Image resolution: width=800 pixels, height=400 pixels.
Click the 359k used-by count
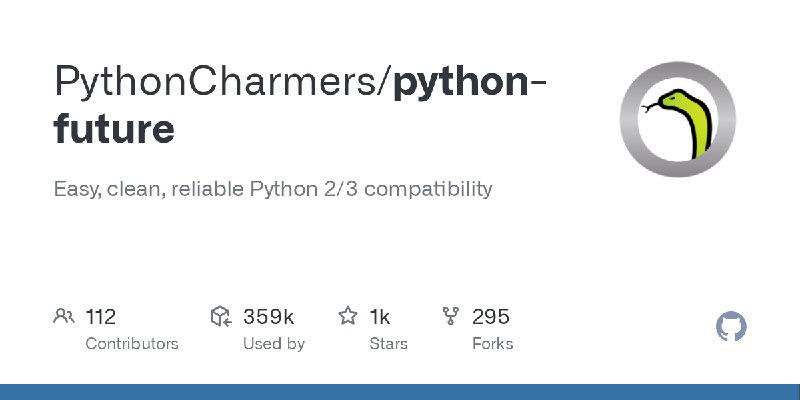pos(268,317)
